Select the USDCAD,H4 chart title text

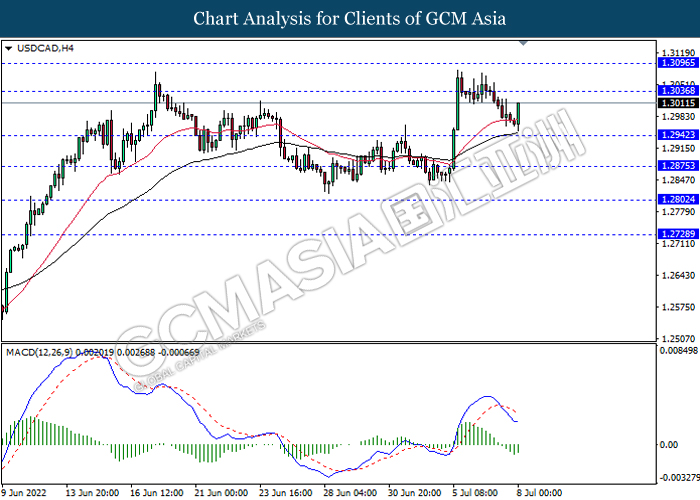tap(45, 48)
